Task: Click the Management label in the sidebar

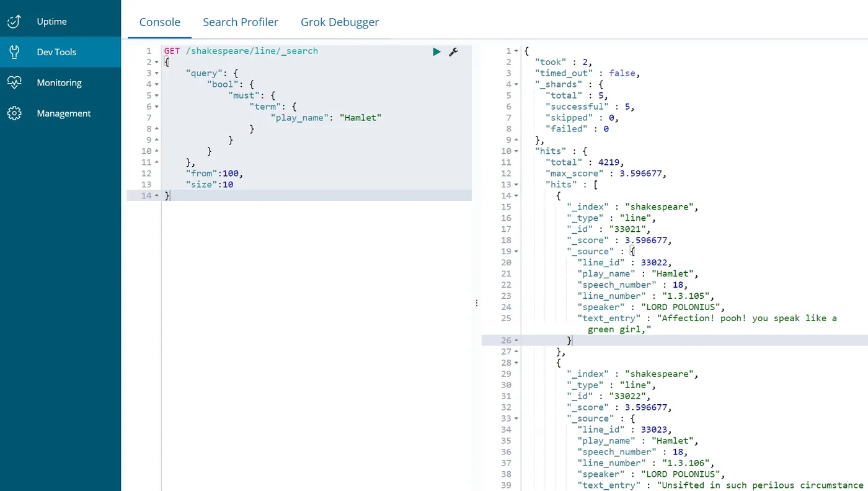Action: click(64, 113)
